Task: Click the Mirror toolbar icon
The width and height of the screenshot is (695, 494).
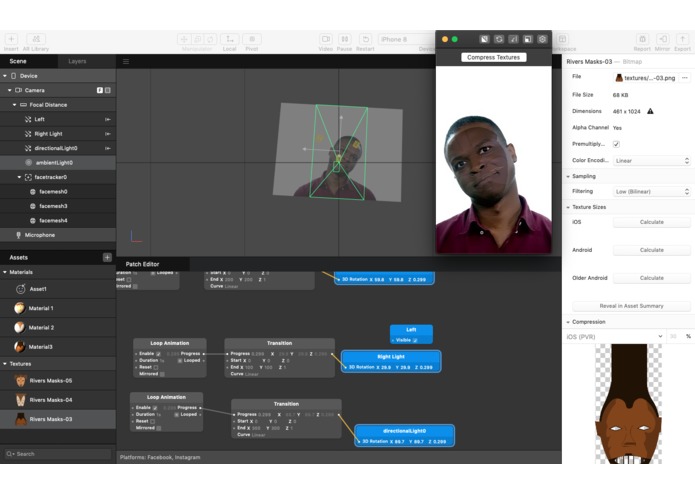Action: pos(663,39)
